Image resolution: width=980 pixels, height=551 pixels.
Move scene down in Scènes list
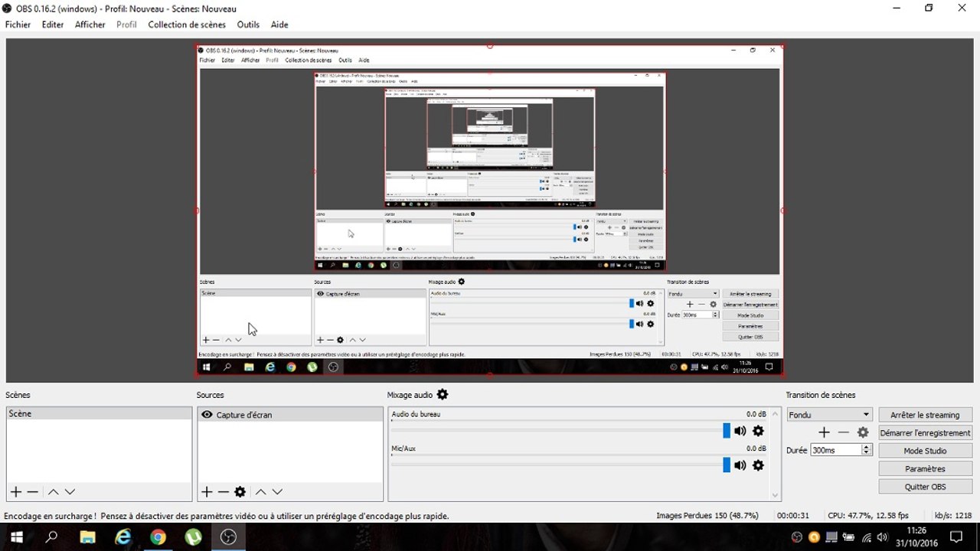tap(70, 492)
